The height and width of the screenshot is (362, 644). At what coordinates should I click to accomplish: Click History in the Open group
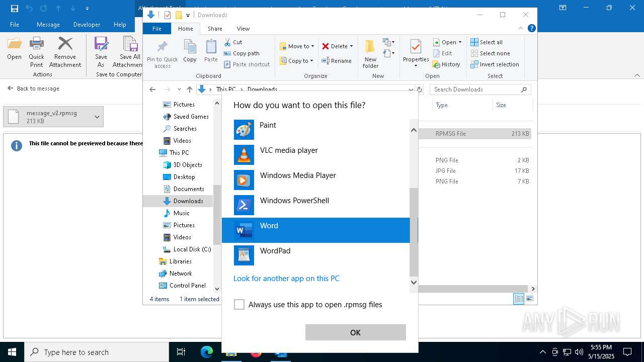click(x=446, y=64)
